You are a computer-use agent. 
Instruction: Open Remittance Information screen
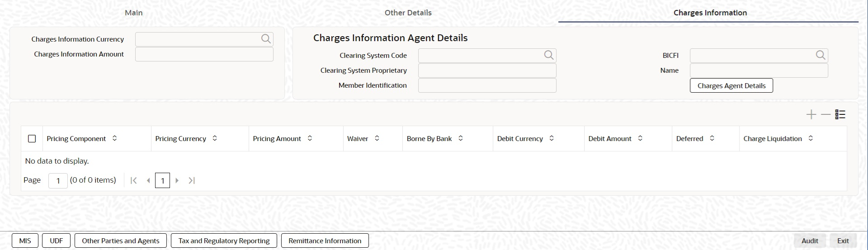[325, 241]
